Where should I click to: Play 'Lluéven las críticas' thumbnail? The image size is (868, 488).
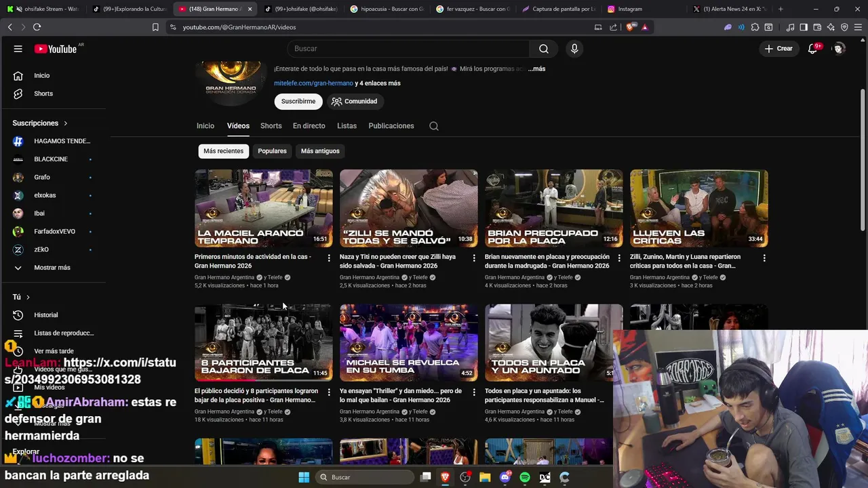pyautogui.click(x=699, y=208)
